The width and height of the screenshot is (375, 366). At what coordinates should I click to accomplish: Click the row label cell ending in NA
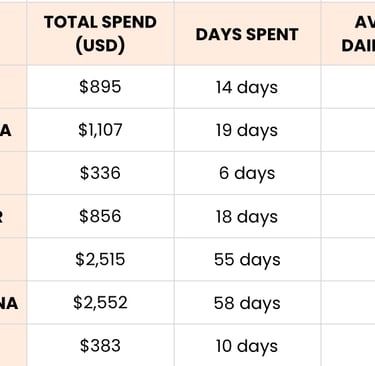point(13,302)
